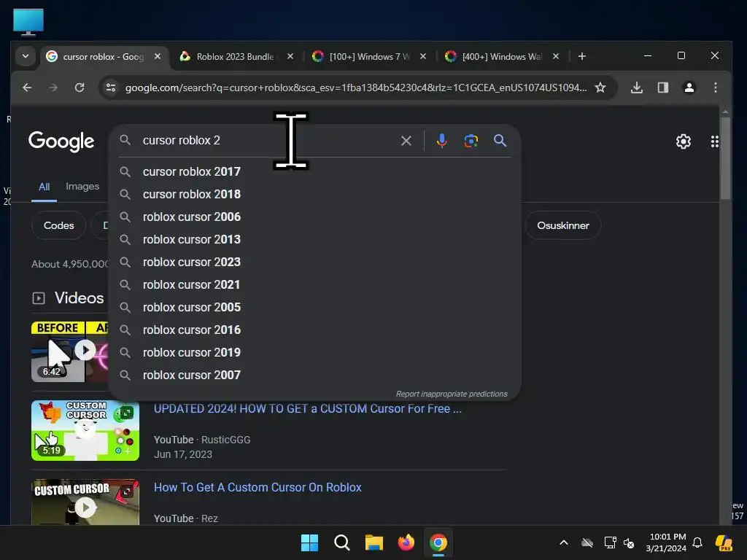This screenshot has width=747, height=560.
Task: Open How To Get A Custom Cursor link
Action: click(258, 487)
